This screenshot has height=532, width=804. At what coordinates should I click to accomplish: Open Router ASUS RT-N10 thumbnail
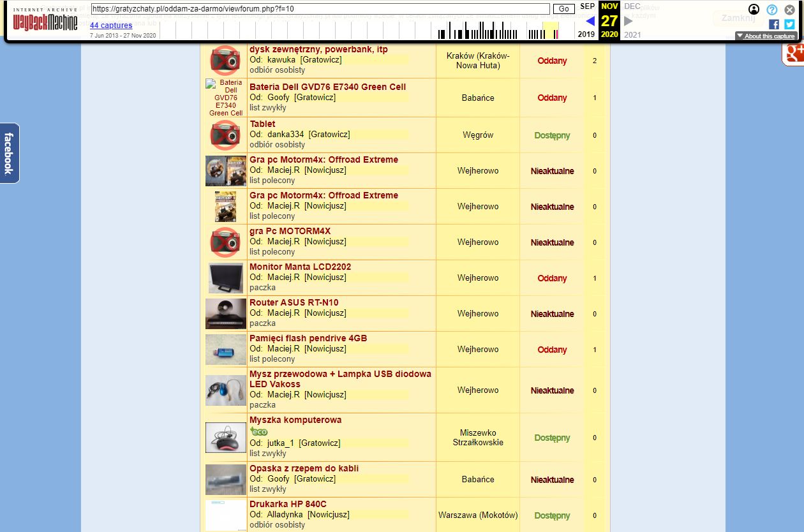pos(226,314)
